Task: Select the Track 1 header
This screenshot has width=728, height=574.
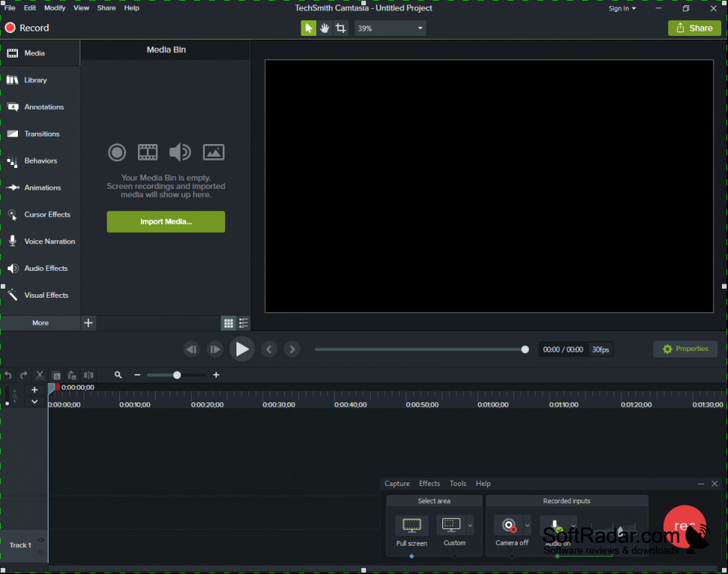Action: tap(24, 546)
